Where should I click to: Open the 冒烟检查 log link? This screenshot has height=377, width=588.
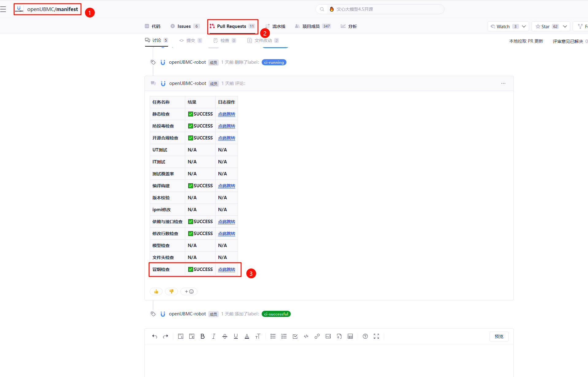(x=227, y=269)
